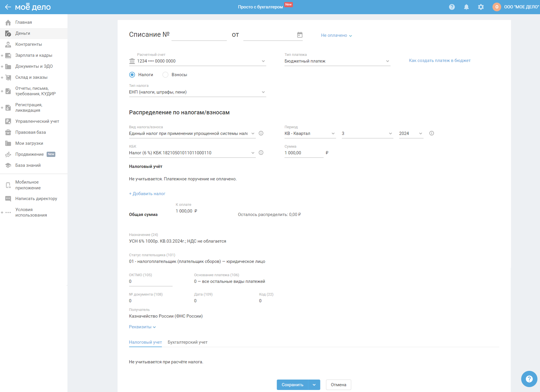Image resolution: width=540 pixels, height=392 pixels.
Task: Click the База знаний graduation cap icon
Action: pyautogui.click(x=8, y=165)
